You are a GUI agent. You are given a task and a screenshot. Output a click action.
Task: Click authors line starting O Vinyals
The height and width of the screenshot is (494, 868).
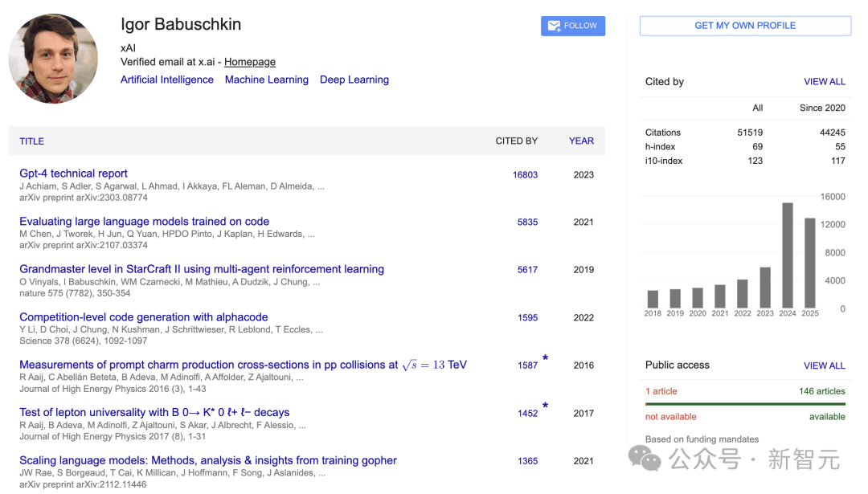170,282
